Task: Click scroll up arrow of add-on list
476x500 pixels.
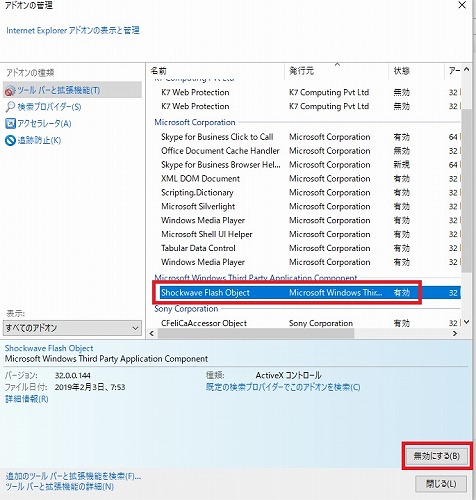Action: coord(466,69)
